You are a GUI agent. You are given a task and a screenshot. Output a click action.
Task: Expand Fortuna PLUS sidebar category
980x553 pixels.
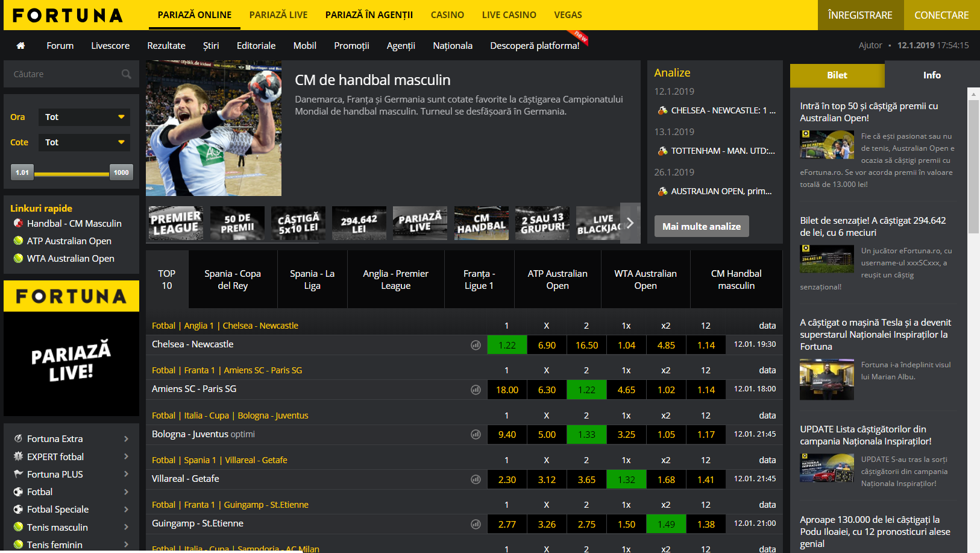tap(126, 474)
